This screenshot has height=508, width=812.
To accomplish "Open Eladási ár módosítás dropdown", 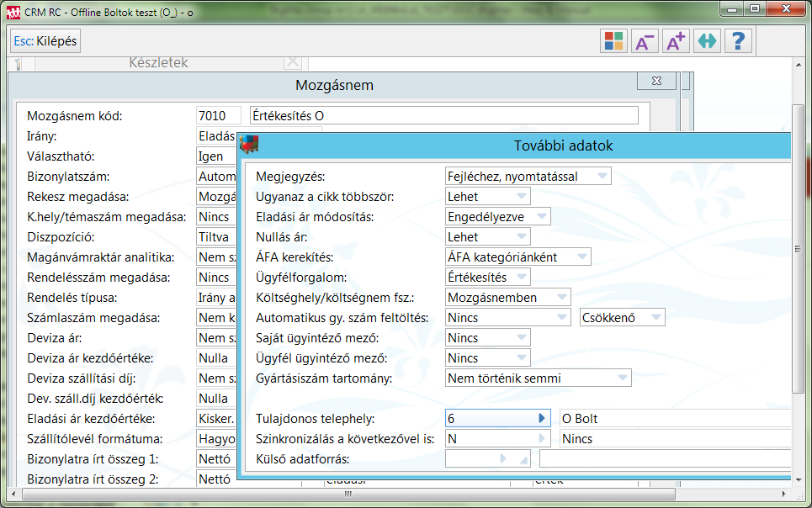I will [542, 216].
